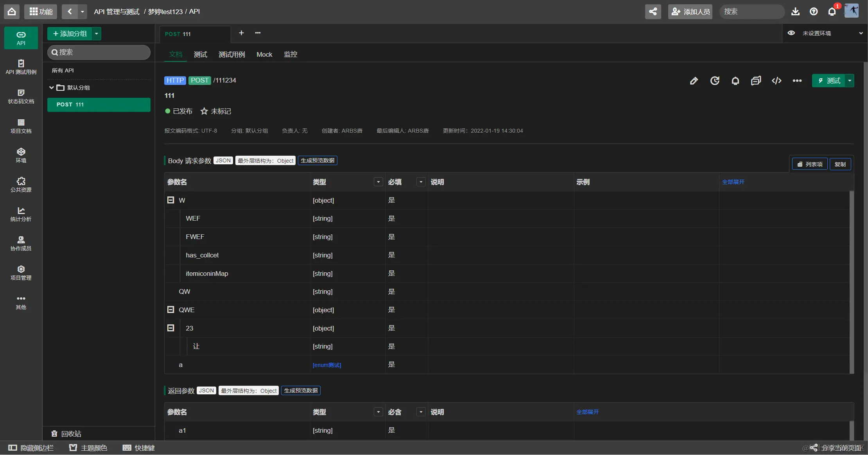Open the statistics analysis sidebar icon
This screenshot has height=455, width=868.
click(21, 214)
